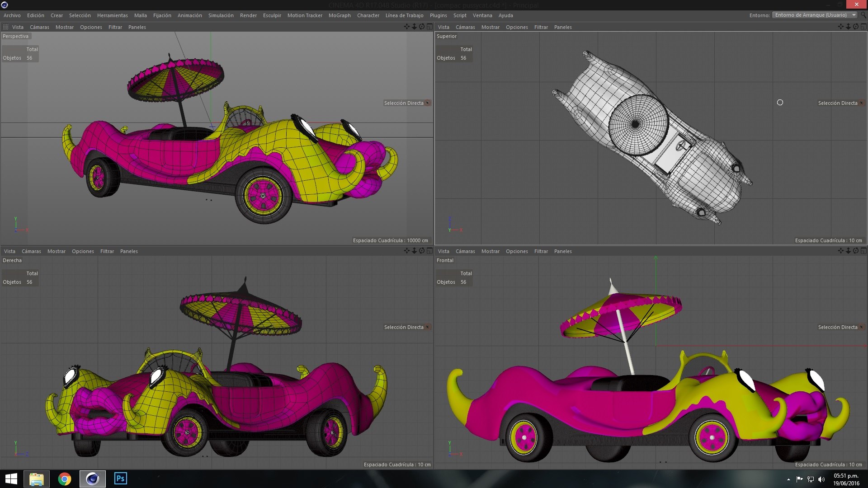Expand Selección Directa arrow in Derecha viewport

click(428, 327)
